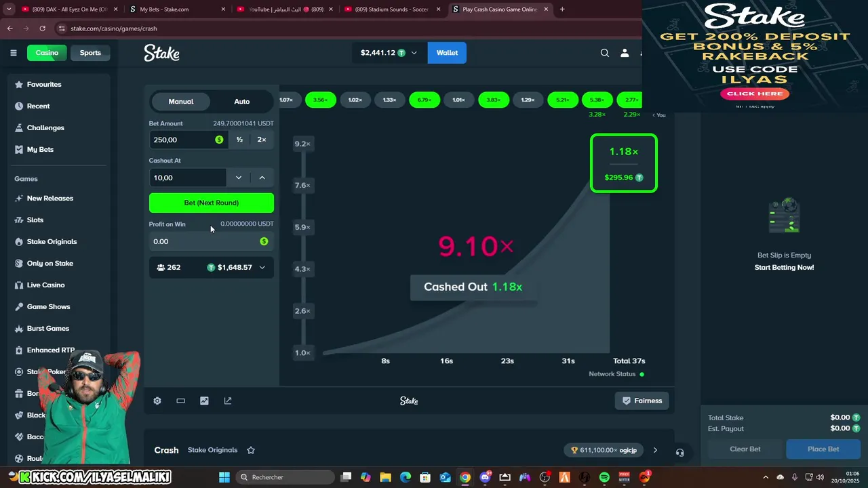Click Bet (Next Round) button

[x=212, y=203]
